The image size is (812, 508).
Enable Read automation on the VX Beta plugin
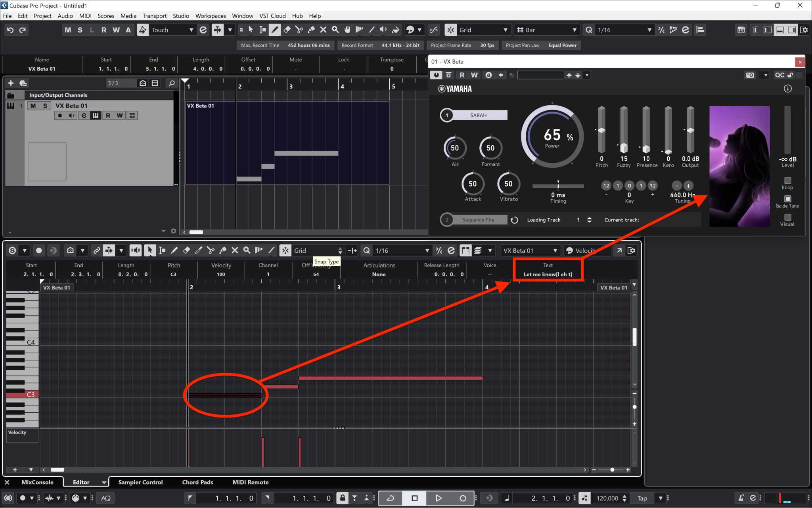coord(462,75)
